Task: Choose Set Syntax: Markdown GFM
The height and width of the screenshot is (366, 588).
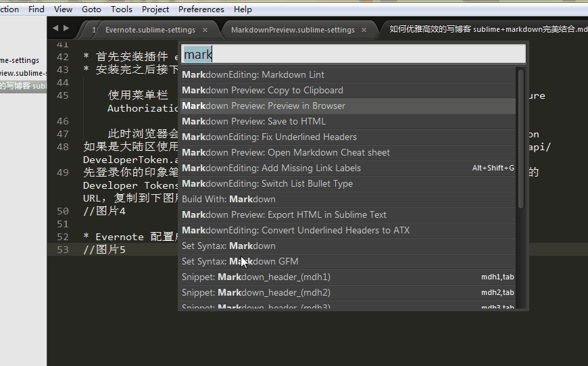Action: 348,262
